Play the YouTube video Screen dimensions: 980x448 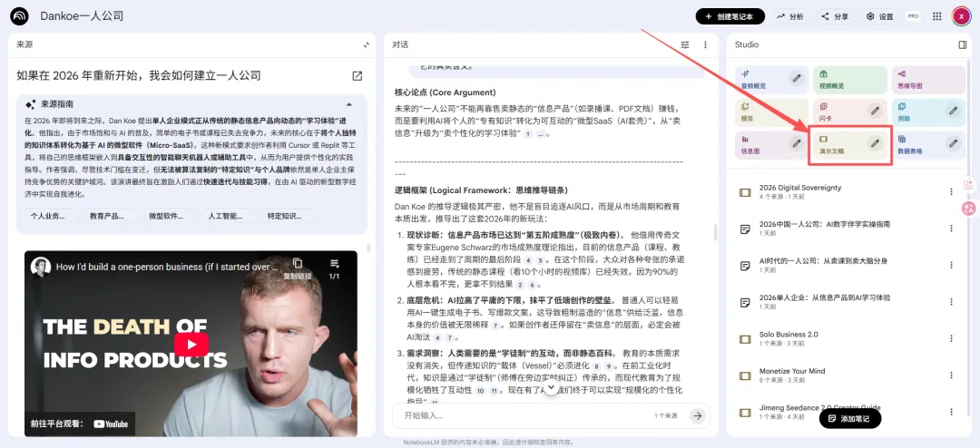[x=191, y=345]
